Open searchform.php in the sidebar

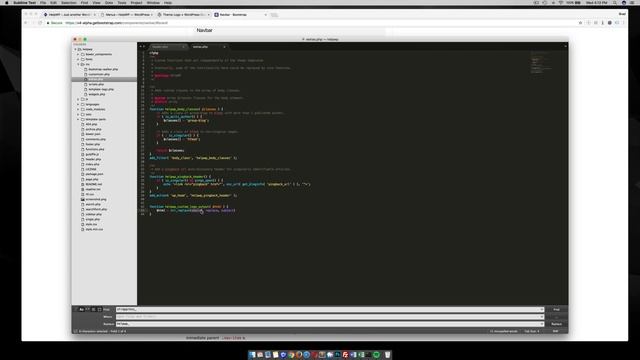(96, 209)
